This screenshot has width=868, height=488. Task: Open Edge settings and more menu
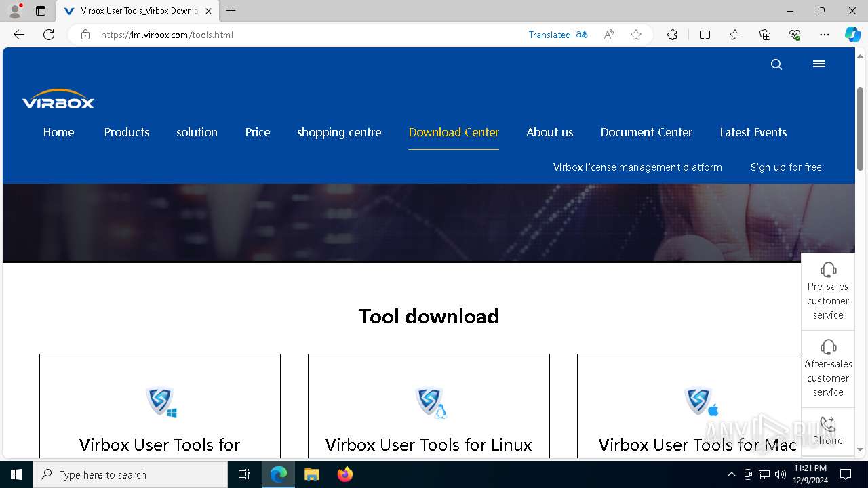click(825, 35)
